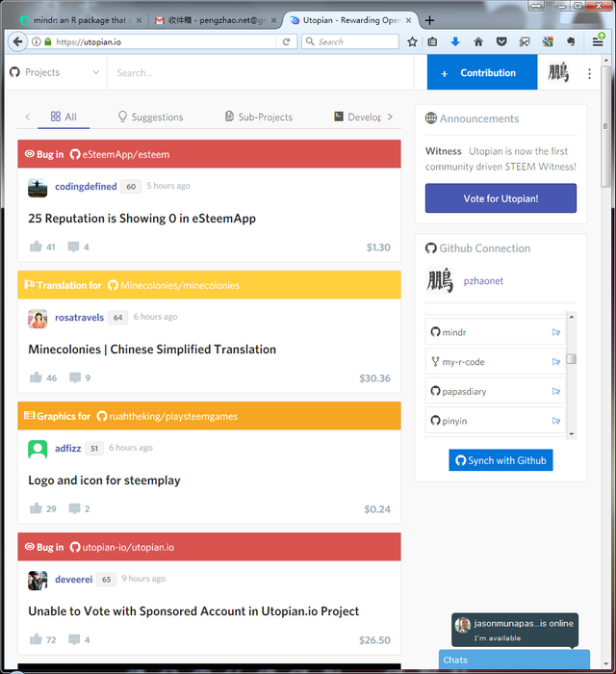Image resolution: width=616 pixels, height=674 pixels.
Task: Select the mindr repository
Action: pyautogui.click(x=496, y=332)
